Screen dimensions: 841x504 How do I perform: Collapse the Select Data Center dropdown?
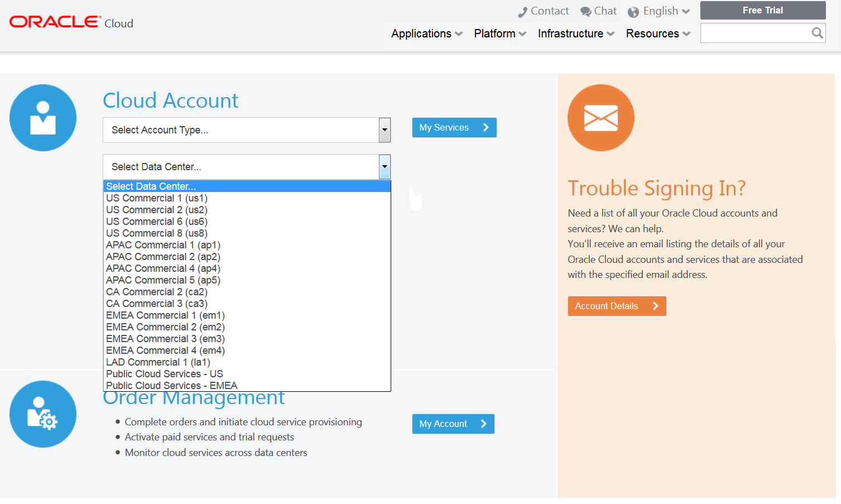pyautogui.click(x=384, y=166)
